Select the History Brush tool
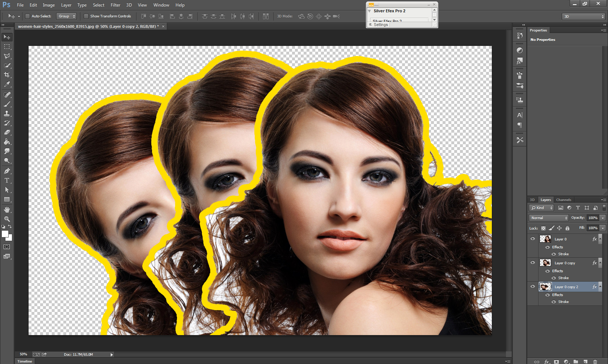This screenshot has width=608, height=364. [7, 123]
